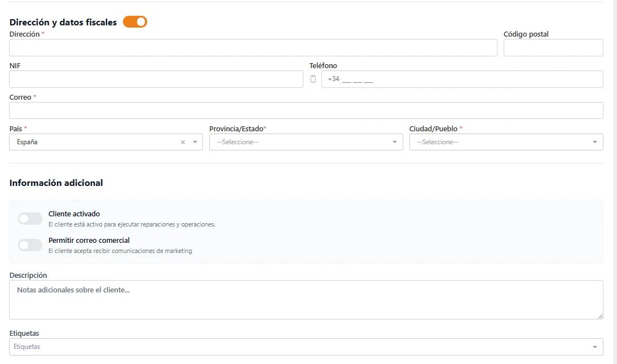
Task: Turn on Permitir correo comercial
Action: point(30,245)
